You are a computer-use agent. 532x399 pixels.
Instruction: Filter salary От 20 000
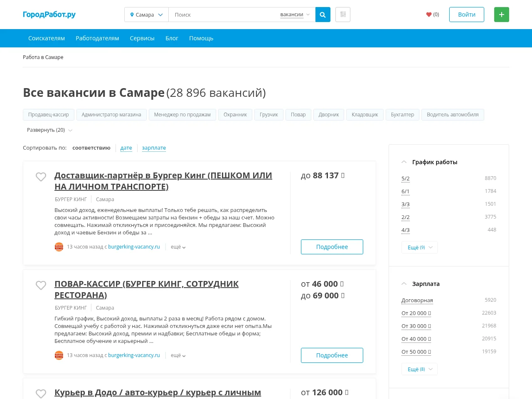pyautogui.click(x=416, y=313)
